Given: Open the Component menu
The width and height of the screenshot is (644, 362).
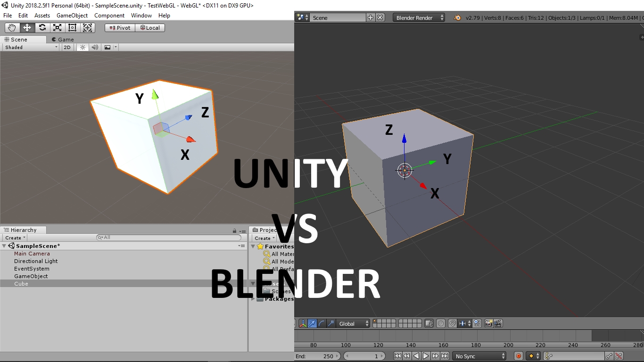Looking at the screenshot, I should coord(109,16).
